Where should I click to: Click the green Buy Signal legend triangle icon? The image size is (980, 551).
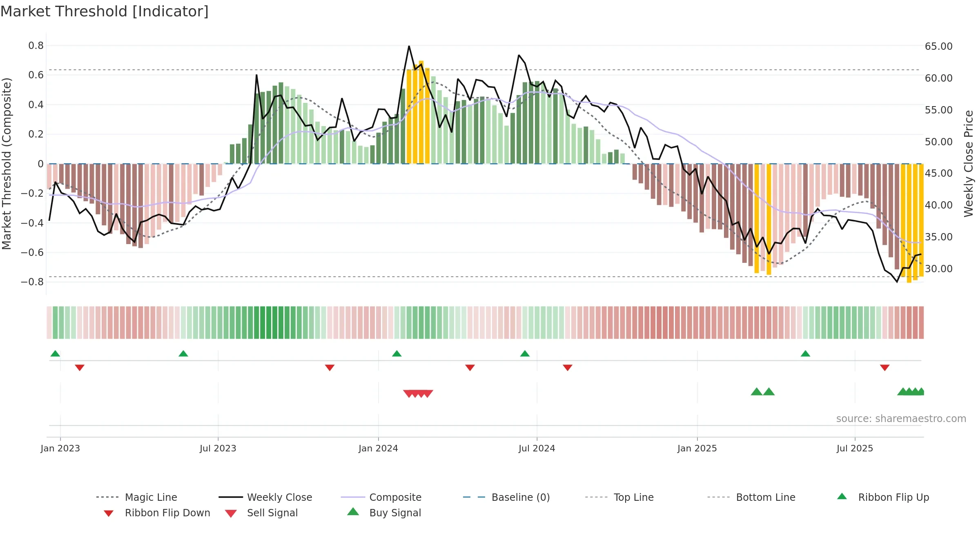click(x=353, y=511)
